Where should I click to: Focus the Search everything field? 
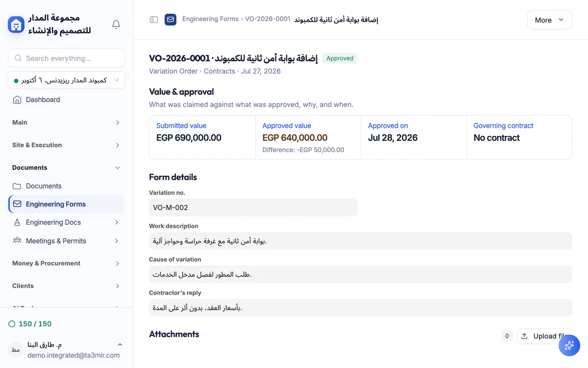(x=66, y=58)
